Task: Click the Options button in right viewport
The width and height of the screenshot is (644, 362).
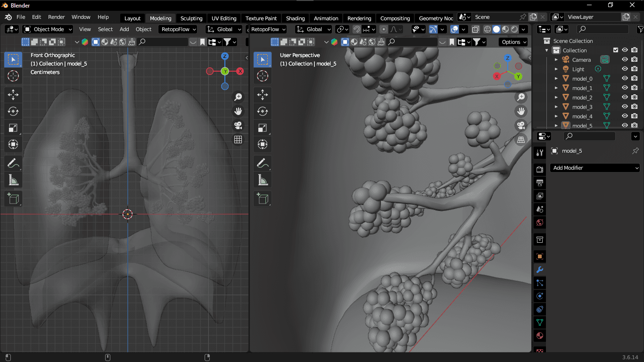Action: coord(513,42)
